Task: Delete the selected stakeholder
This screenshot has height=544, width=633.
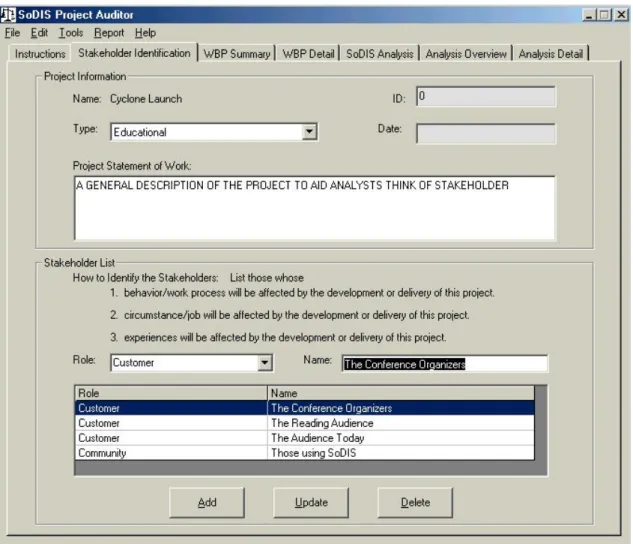Action: (415, 502)
